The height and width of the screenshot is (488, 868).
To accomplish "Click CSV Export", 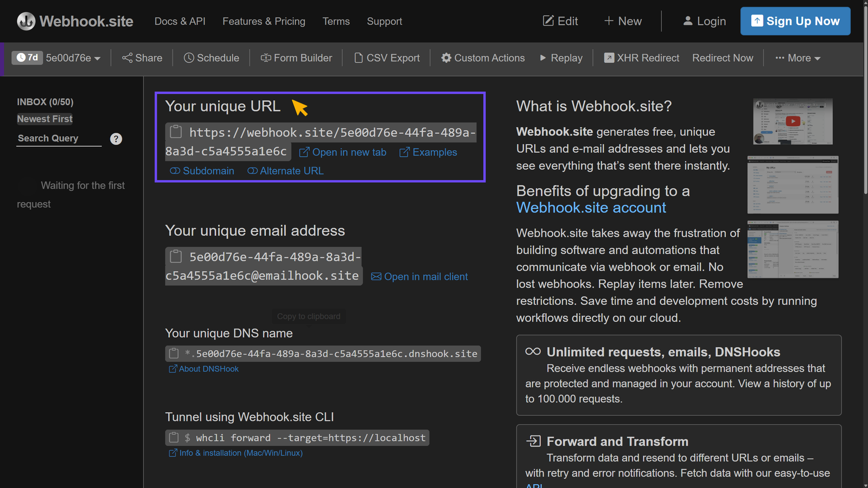I will coord(387,58).
